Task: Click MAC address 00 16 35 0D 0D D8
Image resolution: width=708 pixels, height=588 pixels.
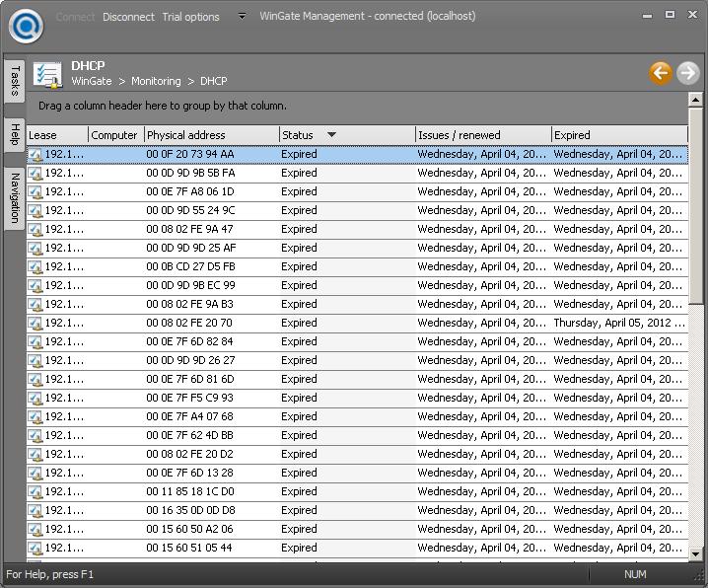Action: coord(190,510)
